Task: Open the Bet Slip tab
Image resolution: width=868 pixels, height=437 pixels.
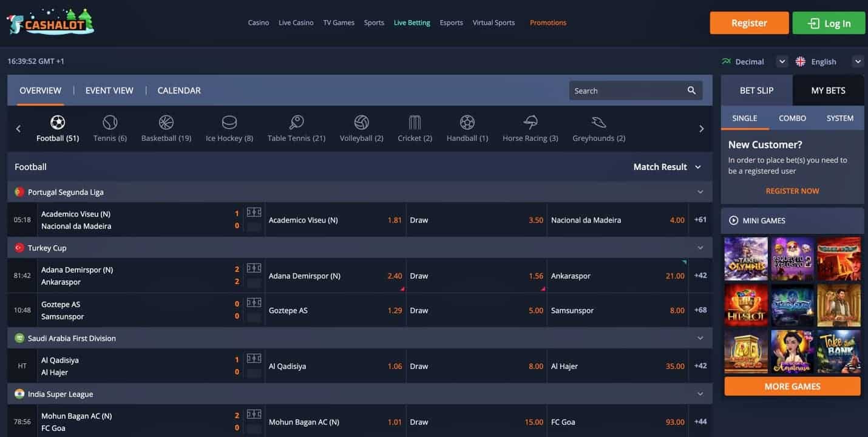Action: (x=757, y=90)
